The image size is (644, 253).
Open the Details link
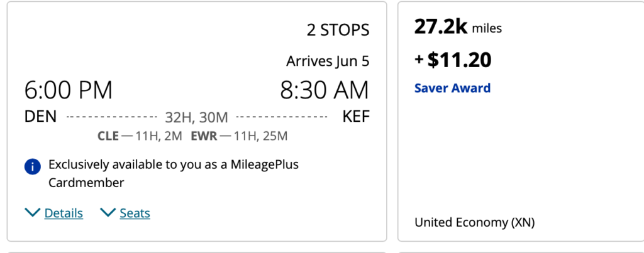(64, 213)
